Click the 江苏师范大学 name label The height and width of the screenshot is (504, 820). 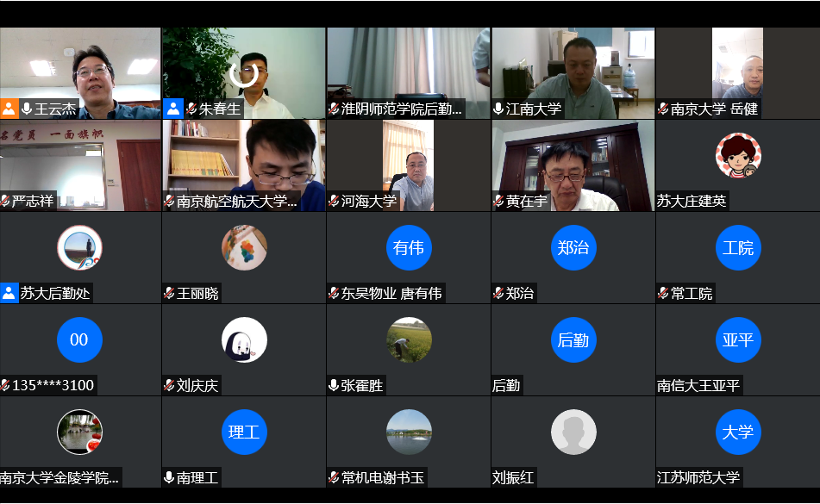coord(698,477)
